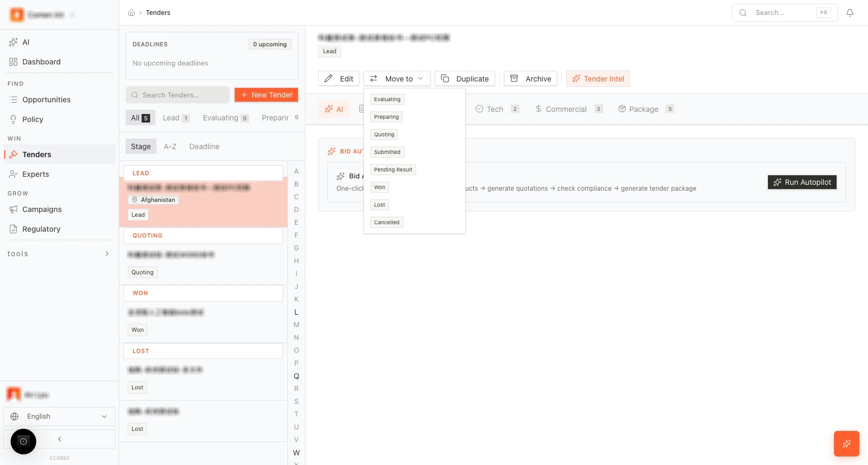This screenshot has width=868, height=465.
Task: Choose Cancelled in Move to menu
Action: tap(386, 223)
